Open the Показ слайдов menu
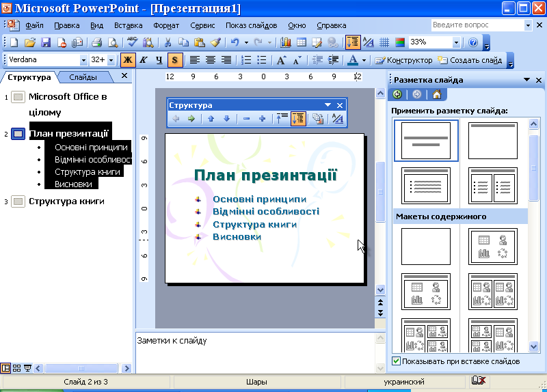The height and width of the screenshot is (392, 547). (251, 25)
